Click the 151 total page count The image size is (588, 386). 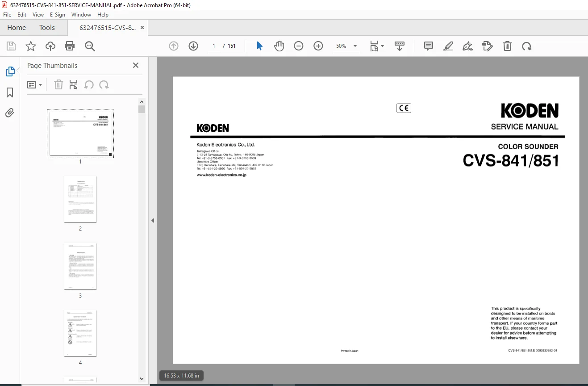click(232, 46)
